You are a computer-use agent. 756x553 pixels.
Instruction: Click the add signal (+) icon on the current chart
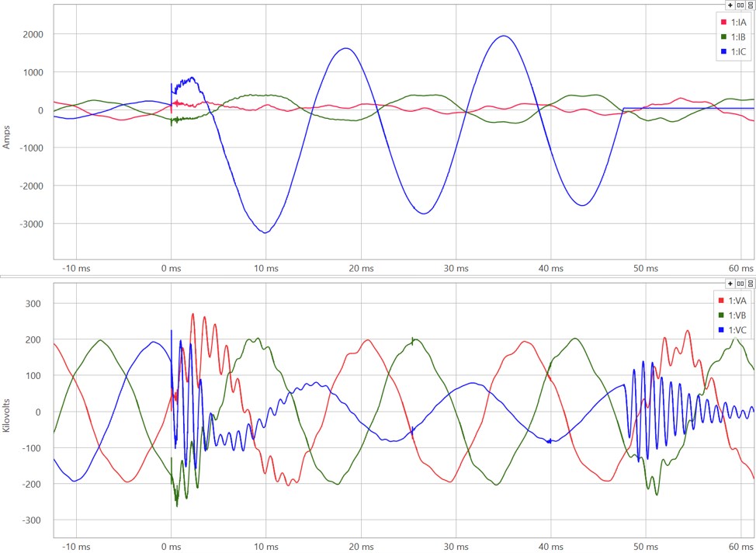point(730,5)
